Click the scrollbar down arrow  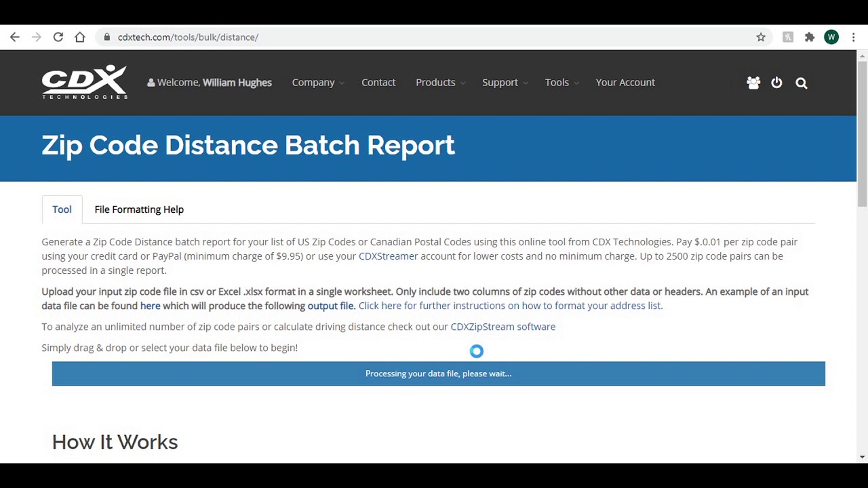tap(863, 457)
